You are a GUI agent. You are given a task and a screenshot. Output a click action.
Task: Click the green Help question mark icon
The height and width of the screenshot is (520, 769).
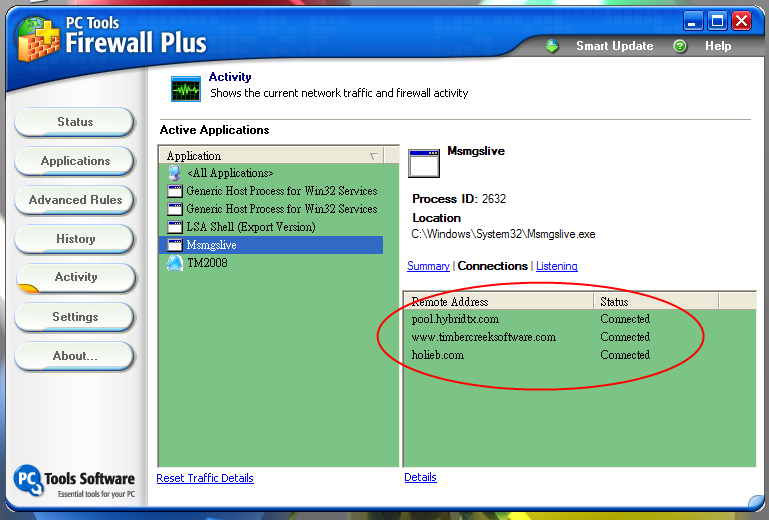(x=680, y=46)
